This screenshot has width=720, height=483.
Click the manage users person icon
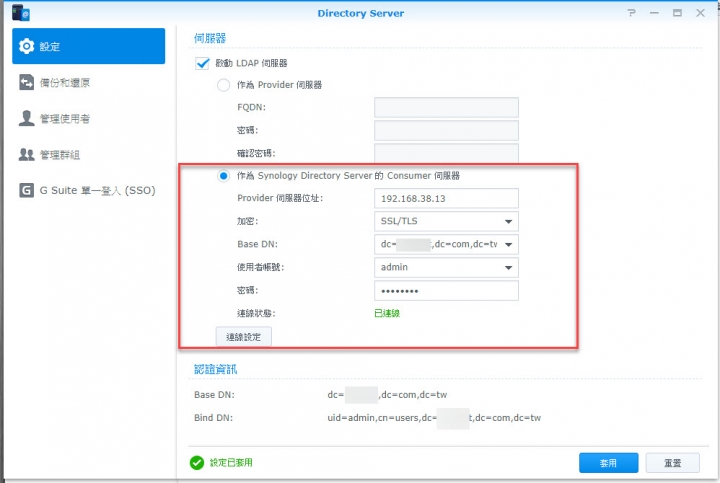pos(26,118)
